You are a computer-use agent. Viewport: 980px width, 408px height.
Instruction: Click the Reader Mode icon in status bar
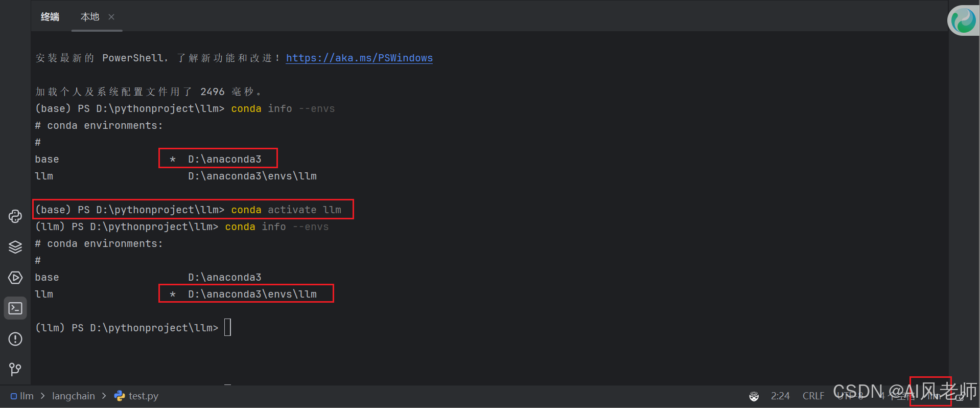click(754, 396)
